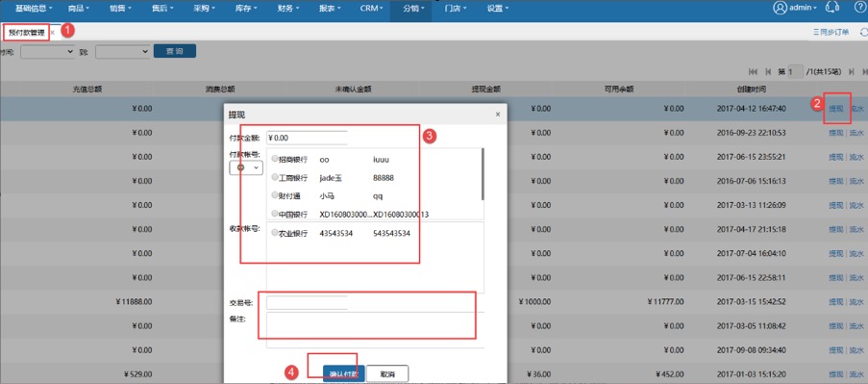Click the 取消 cancel button
Screen dimensions: 868x384
pos(387,374)
